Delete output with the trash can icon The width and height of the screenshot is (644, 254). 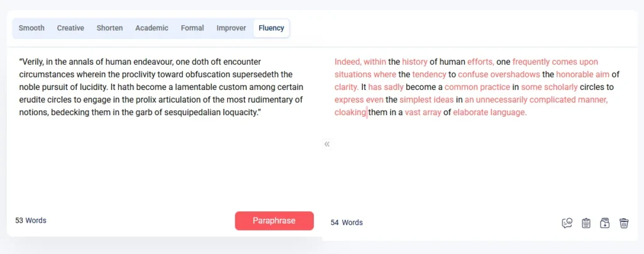coord(624,223)
